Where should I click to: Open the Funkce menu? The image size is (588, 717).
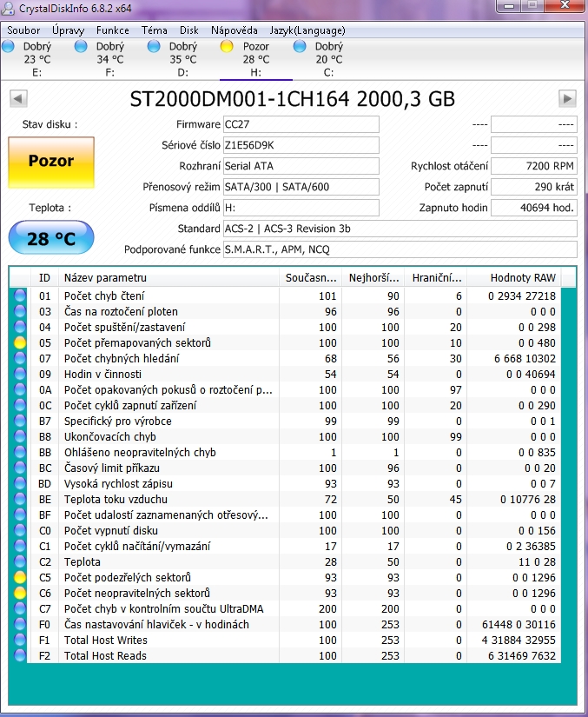112,30
